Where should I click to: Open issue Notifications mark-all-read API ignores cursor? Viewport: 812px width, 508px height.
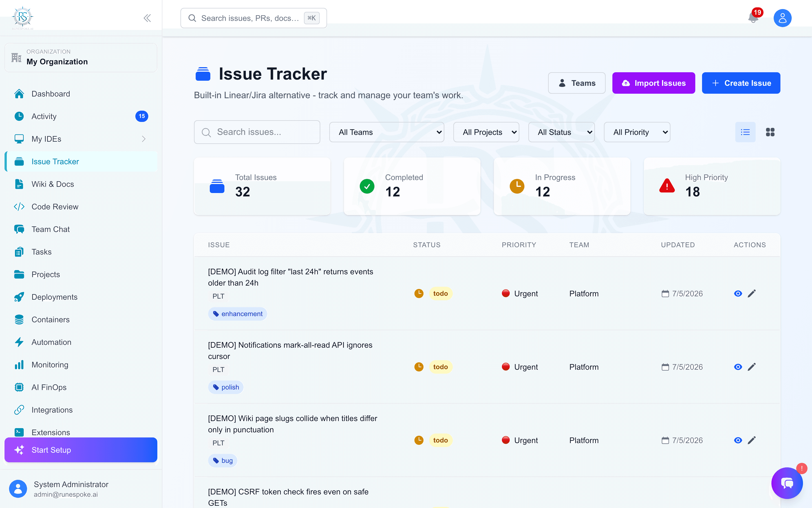pyautogui.click(x=290, y=351)
